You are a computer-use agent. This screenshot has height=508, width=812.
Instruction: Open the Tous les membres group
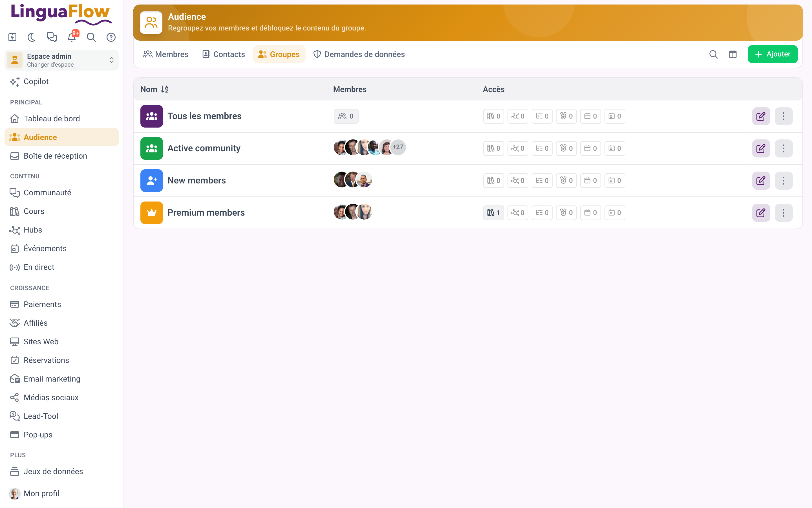click(x=204, y=116)
